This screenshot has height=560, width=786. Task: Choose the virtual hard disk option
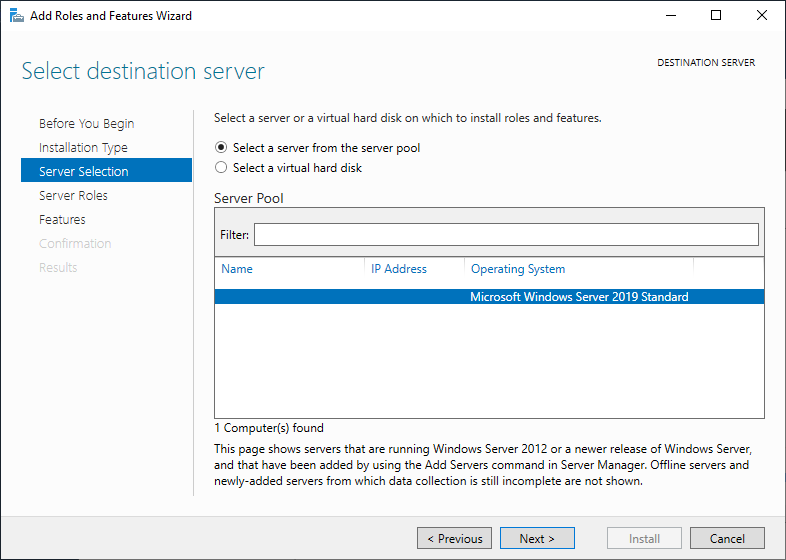[222, 168]
